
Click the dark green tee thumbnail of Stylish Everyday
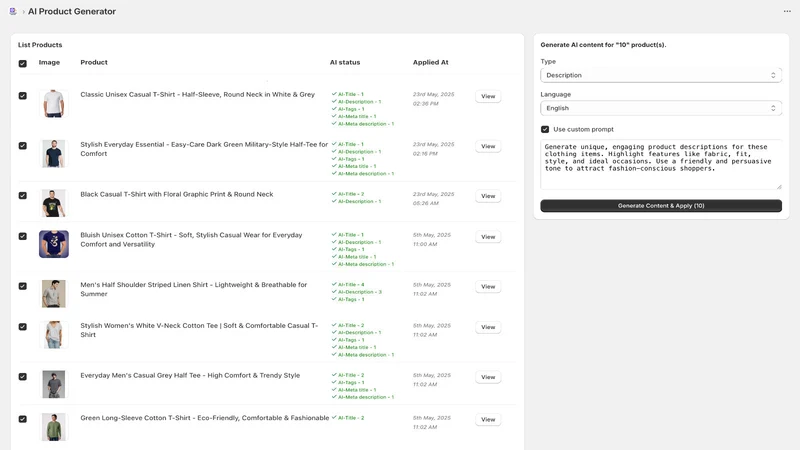pyautogui.click(x=54, y=154)
